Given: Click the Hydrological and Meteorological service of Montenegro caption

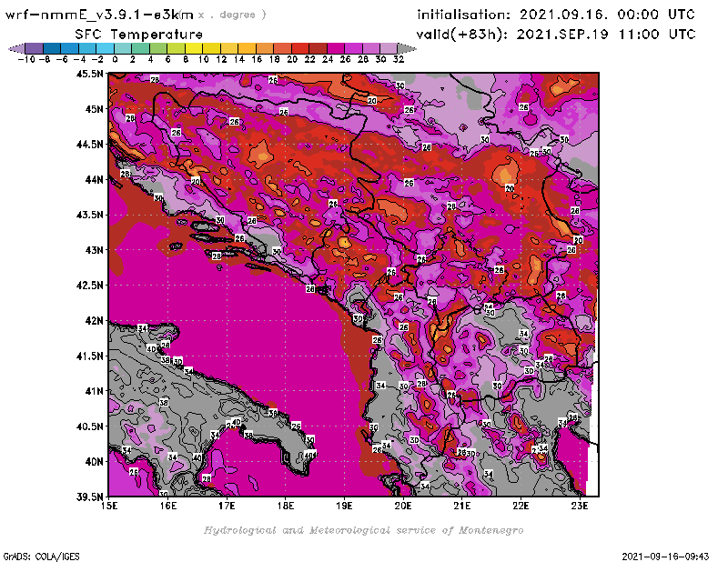Looking at the screenshot, I should pos(363,530).
